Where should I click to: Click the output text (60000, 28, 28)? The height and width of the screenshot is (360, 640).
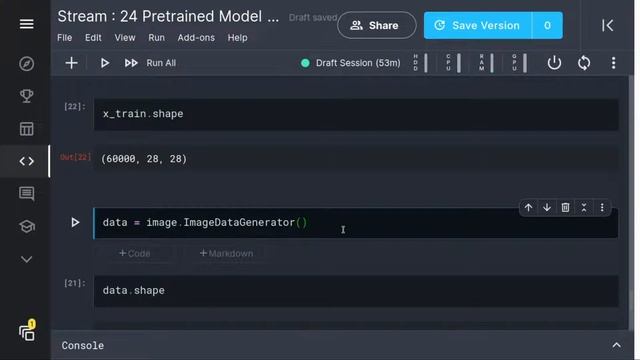tap(144, 159)
